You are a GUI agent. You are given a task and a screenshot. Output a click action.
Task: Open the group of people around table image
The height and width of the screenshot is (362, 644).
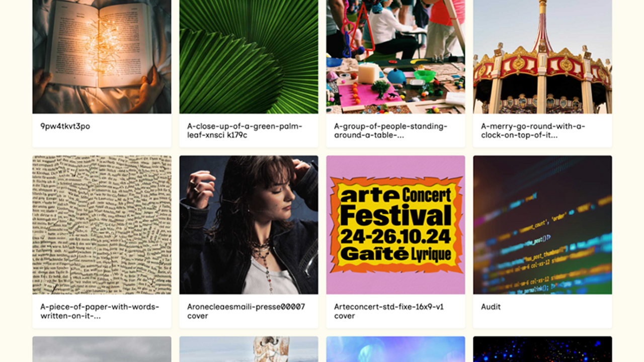coord(395,56)
